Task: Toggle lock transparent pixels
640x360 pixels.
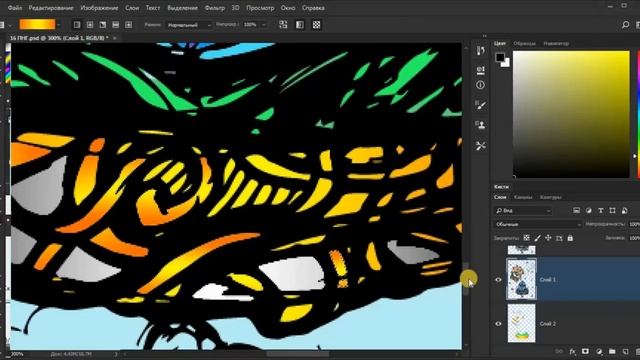Action: click(527, 238)
